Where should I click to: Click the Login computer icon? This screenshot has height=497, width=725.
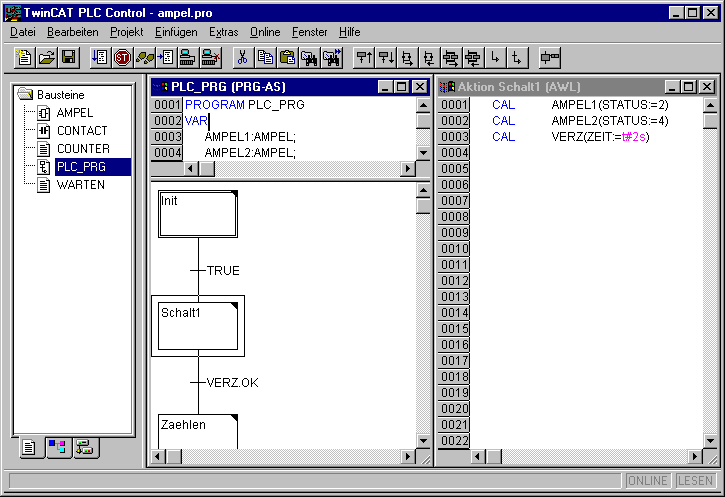(x=187, y=58)
